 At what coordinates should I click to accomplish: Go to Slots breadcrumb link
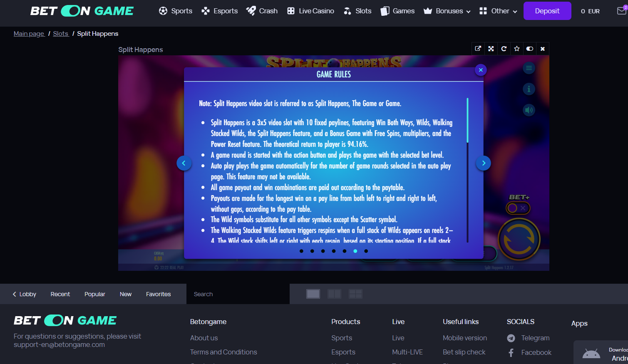click(60, 34)
